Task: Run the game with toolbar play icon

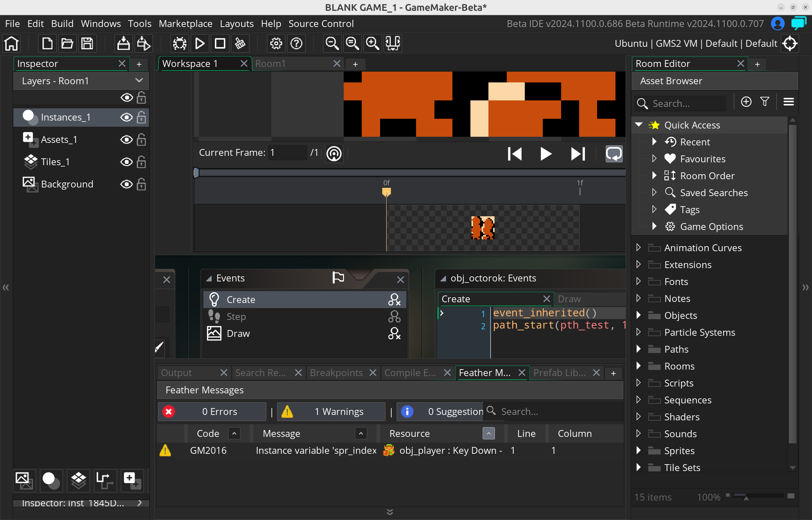Action: (200, 44)
